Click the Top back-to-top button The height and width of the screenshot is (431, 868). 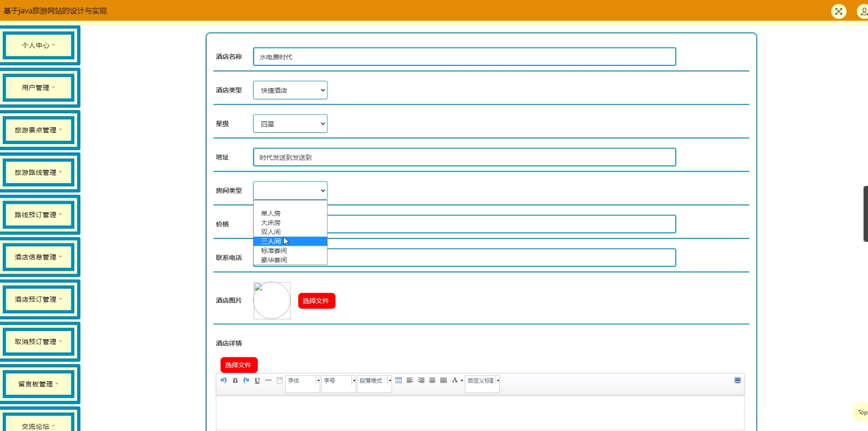click(861, 413)
